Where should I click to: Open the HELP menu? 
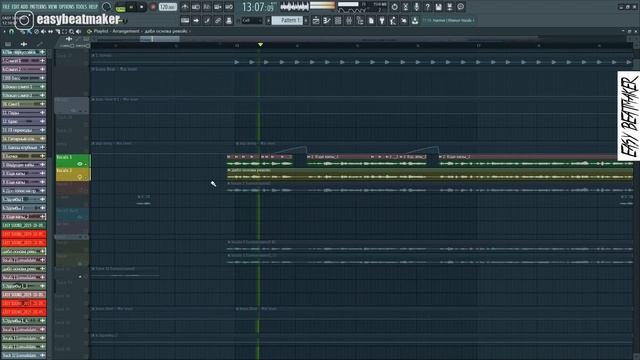click(x=93, y=7)
